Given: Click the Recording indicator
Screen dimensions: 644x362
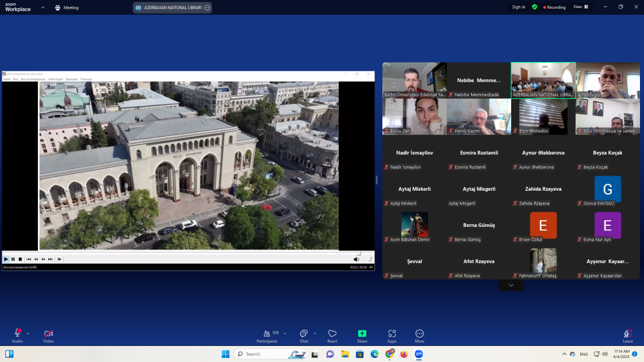Looking at the screenshot, I should pyautogui.click(x=554, y=7).
